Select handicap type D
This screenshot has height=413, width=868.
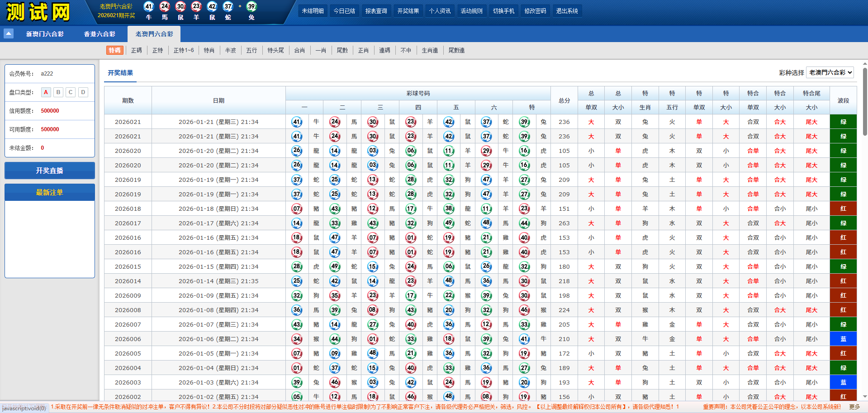pyautogui.click(x=83, y=92)
